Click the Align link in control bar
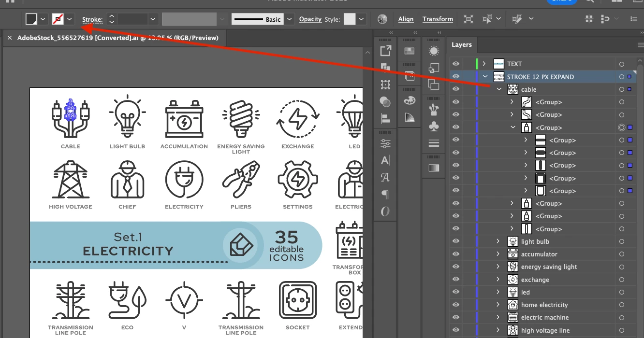This screenshot has width=644, height=338. [406, 19]
